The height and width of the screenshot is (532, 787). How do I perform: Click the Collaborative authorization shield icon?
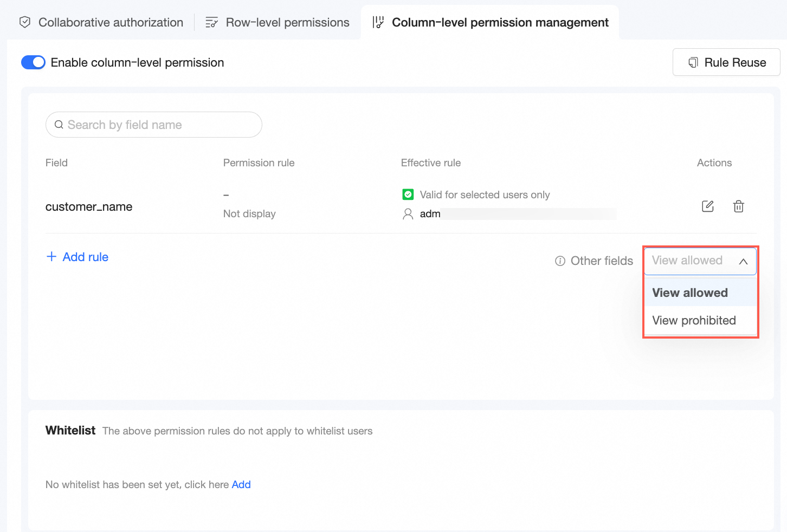coord(25,22)
